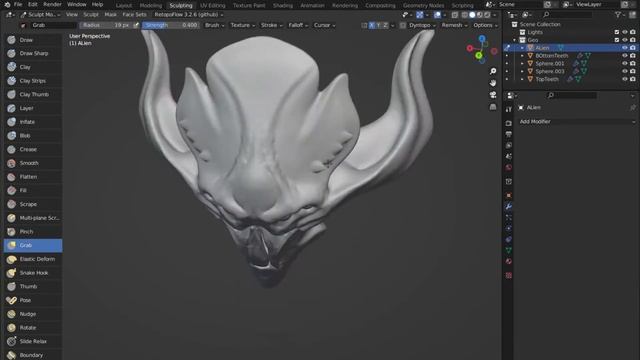Viewport: 640px width, 360px height.
Task: Adjust the brush Strength slider
Action: point(171,25)
